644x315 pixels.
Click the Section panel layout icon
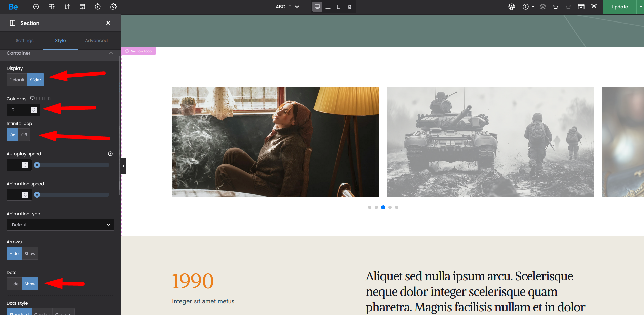[x=13, y=23]
